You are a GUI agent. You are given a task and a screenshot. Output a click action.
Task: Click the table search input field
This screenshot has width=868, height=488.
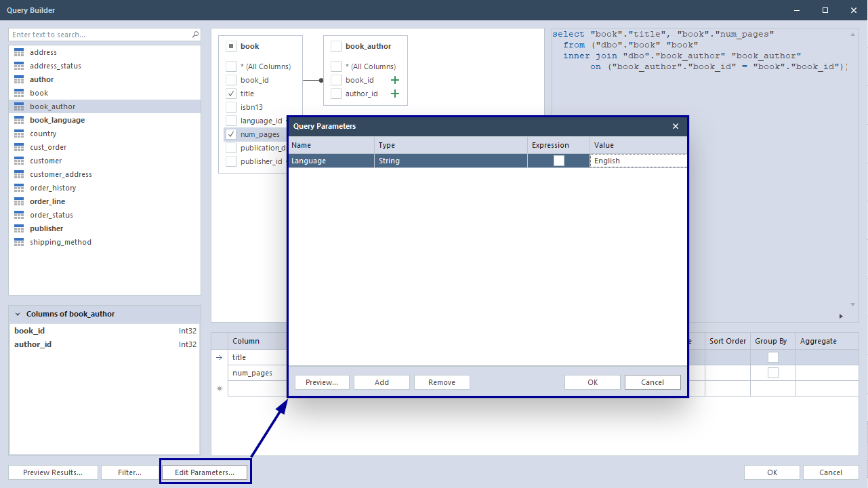click(x=100, y=35)
